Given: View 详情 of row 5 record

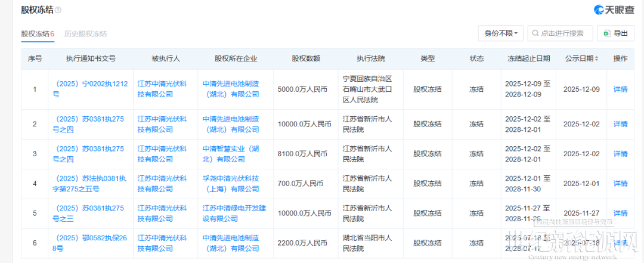Looking at the screenshot, I should click(x=620, y=214).
